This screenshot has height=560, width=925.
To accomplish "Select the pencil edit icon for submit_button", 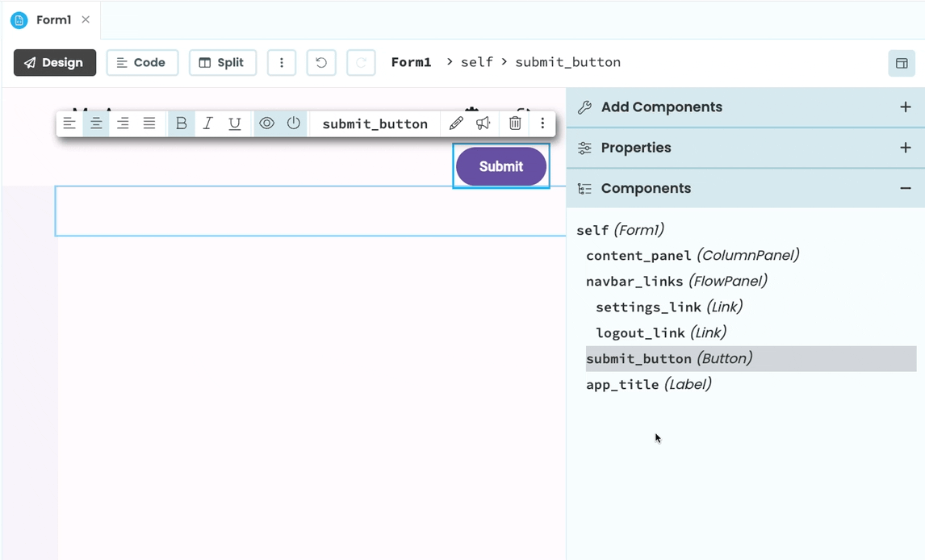I will coord(456,123).
